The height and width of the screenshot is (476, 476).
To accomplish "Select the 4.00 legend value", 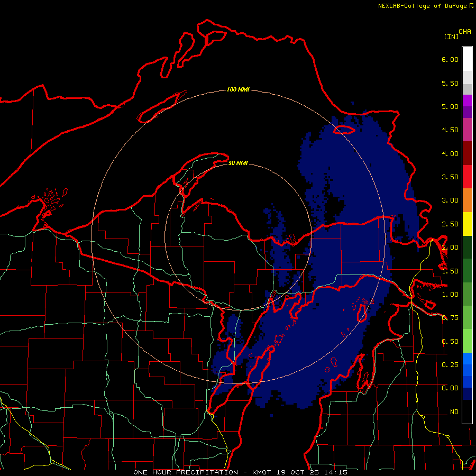I will (x=450, y=153).
